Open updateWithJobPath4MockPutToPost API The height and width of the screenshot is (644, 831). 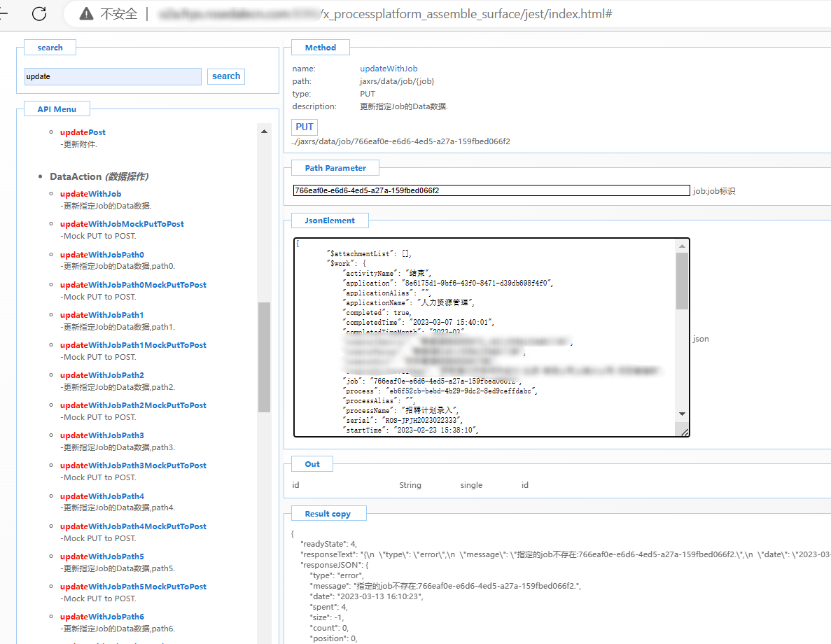pos(133,526)
